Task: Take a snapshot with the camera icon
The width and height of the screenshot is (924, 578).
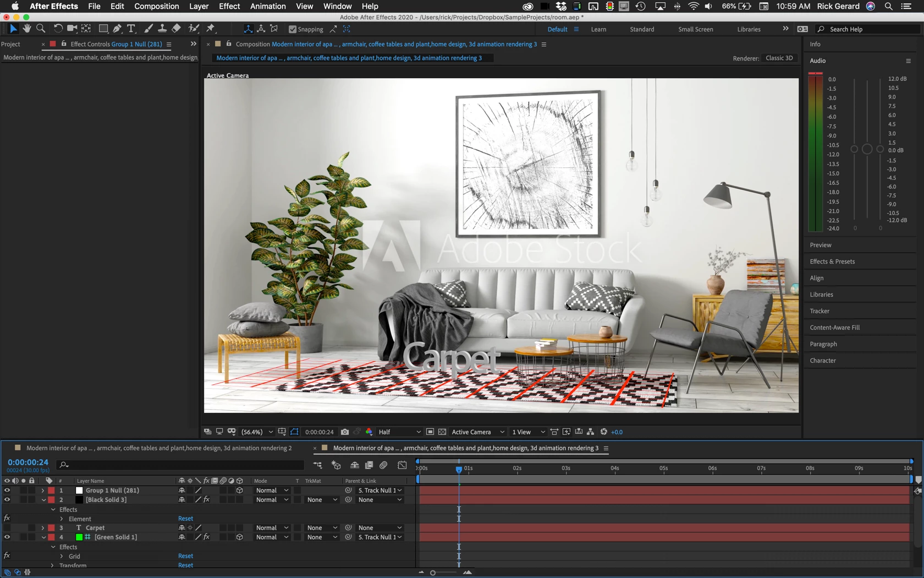Action: click(x=345, y=432)
